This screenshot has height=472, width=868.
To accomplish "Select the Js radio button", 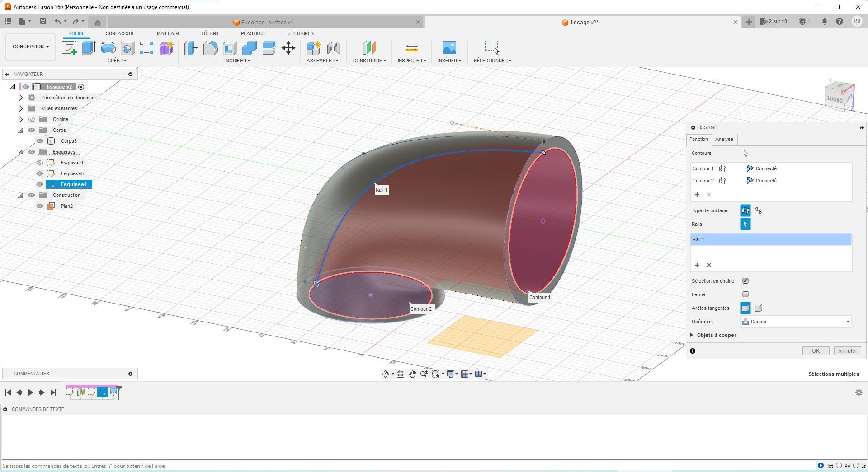I will click(856, 466).
